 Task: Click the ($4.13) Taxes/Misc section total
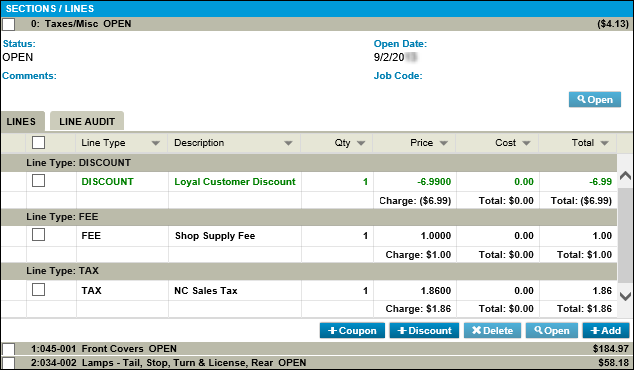click(x=613, y=24)
